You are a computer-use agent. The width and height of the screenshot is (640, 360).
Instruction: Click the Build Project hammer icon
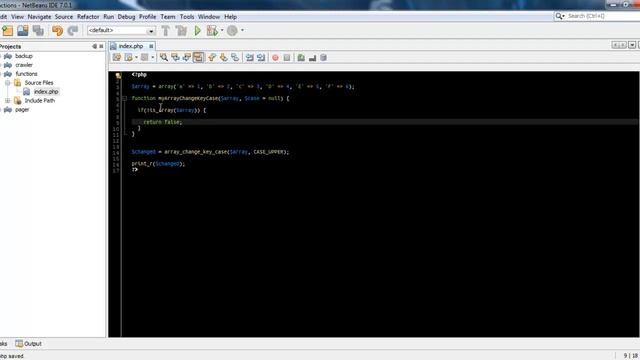166,31
